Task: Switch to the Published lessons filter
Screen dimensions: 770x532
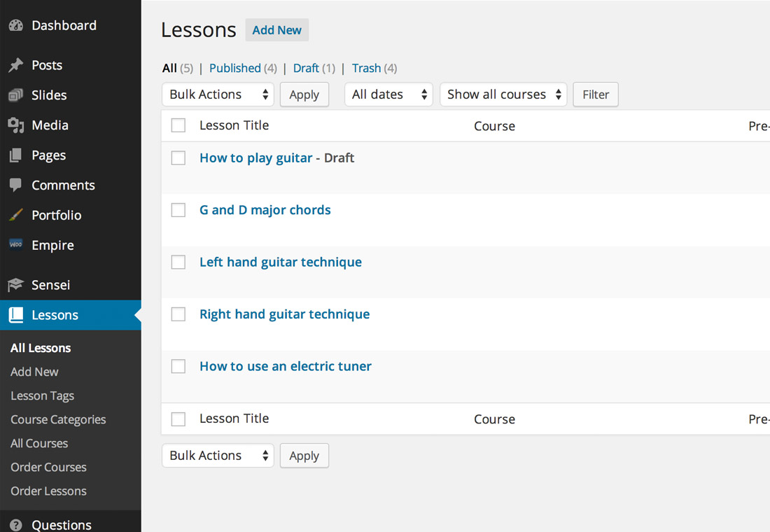Action: pos(234,69)
